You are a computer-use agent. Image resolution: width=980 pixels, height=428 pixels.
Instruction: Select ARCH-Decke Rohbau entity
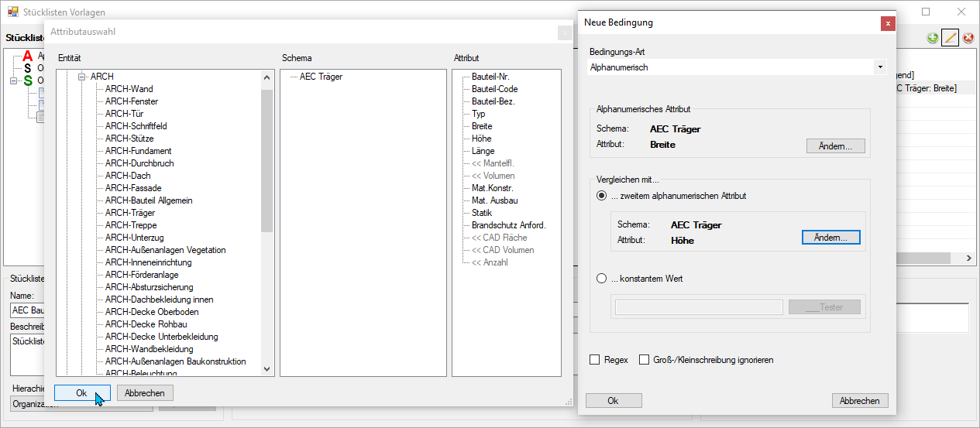tap(146, 324)
